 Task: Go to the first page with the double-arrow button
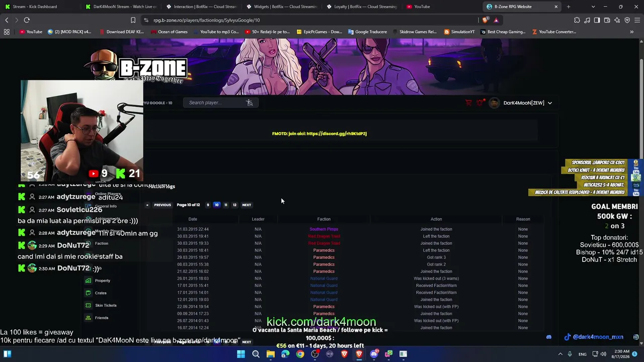click(147, 205)
